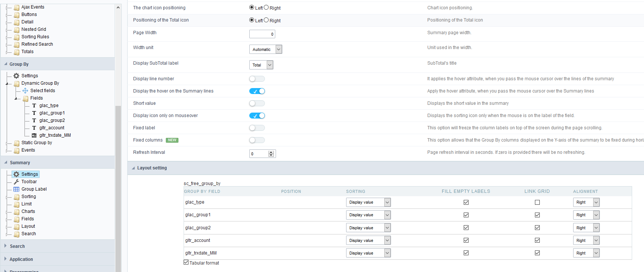Image resolution: width=644 pixels, height=272 pixels.
Task: Click the Group Label table icon
Action: tap(16, 189)
